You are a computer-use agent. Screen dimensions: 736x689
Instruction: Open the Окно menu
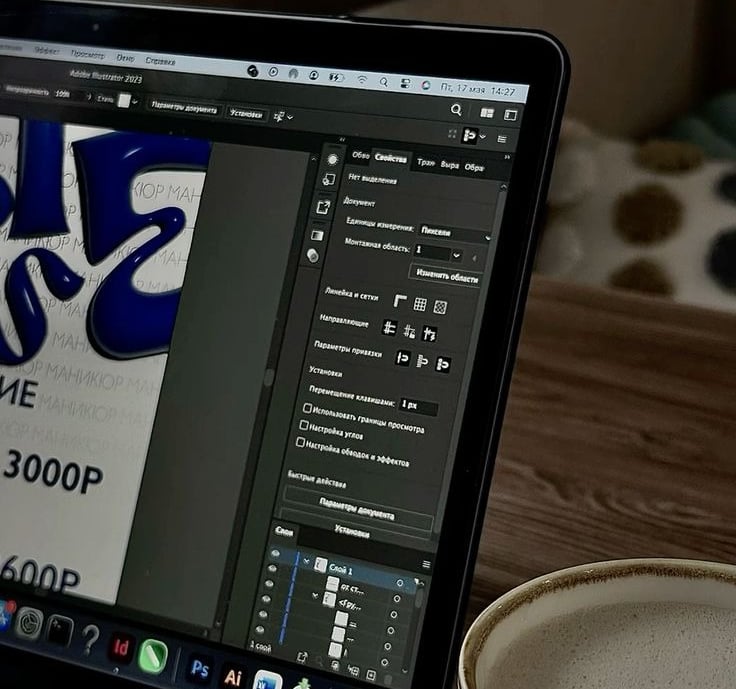pyautogui.click(x=125, y=58)
